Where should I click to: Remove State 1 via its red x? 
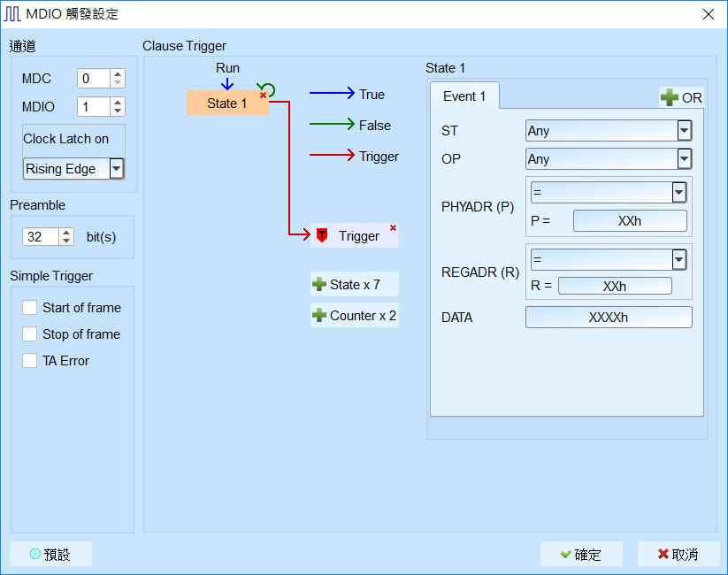263,96
